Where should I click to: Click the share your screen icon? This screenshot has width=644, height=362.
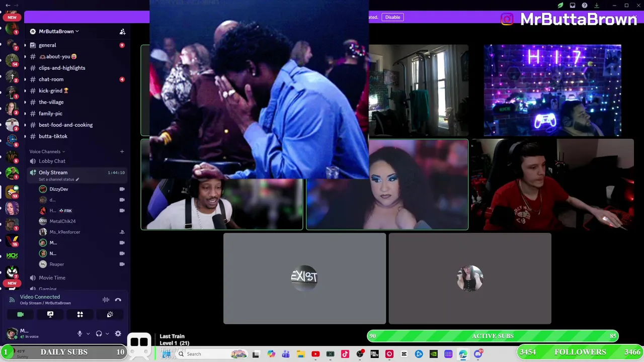50,314
